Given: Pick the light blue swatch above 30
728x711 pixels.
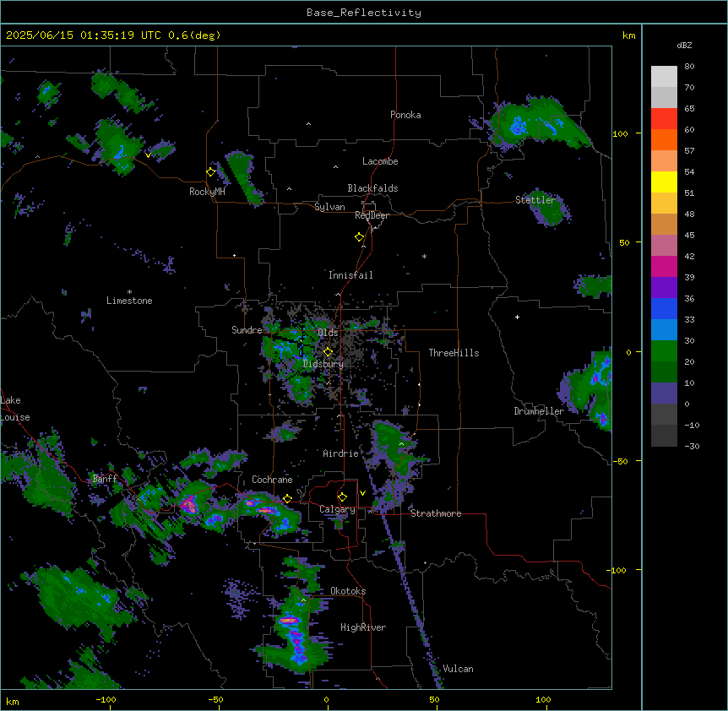Looking at the screenshot, I should [x=664, y=330].
